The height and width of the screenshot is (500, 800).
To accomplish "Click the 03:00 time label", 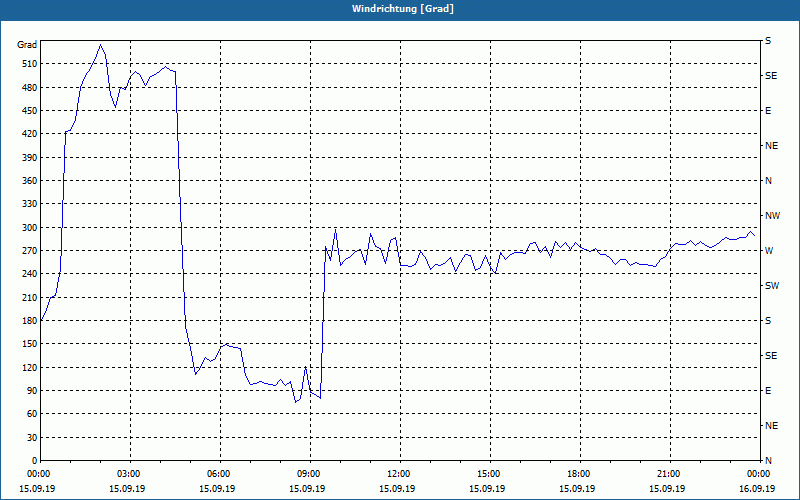I will pos(127,473).
